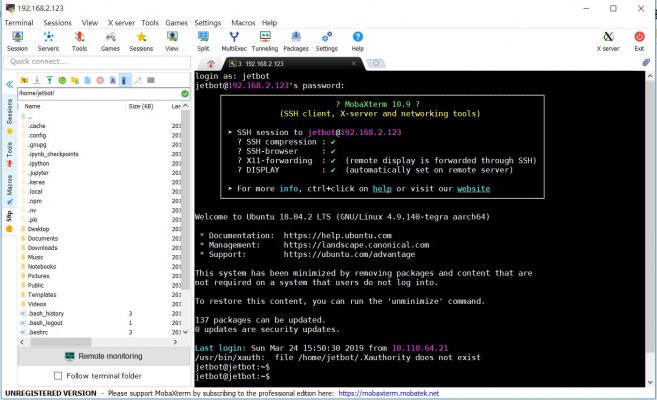
Task: Click the Servers toolbar icon
Action: (x=48, y=40)
